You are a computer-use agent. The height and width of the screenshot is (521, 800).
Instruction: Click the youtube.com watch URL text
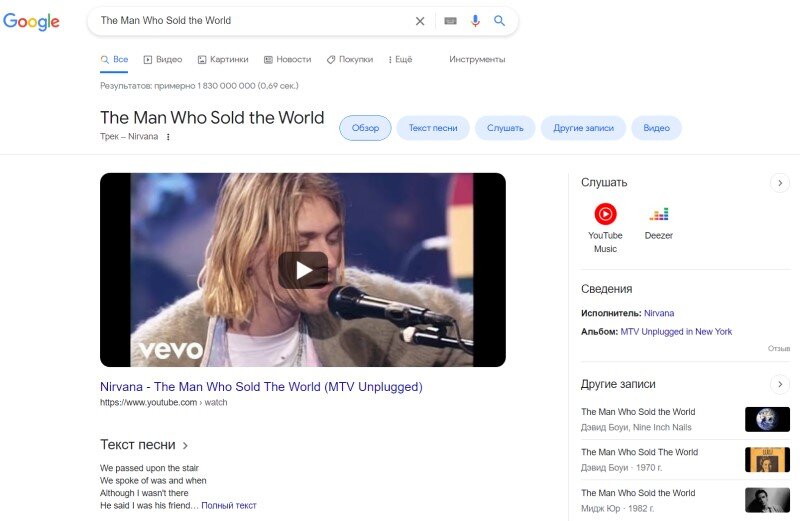164,403
